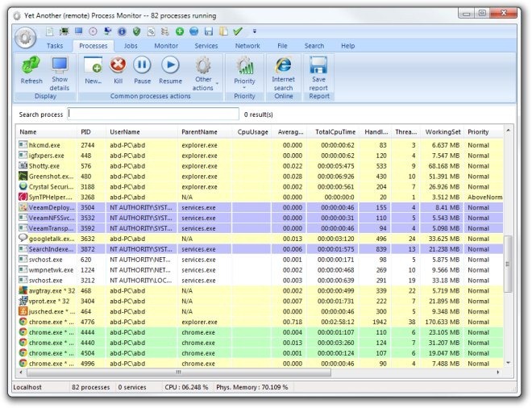This screenshot has height=408, width=532.
Task: Open the Other actions dropdown
Action: point(204,73)
